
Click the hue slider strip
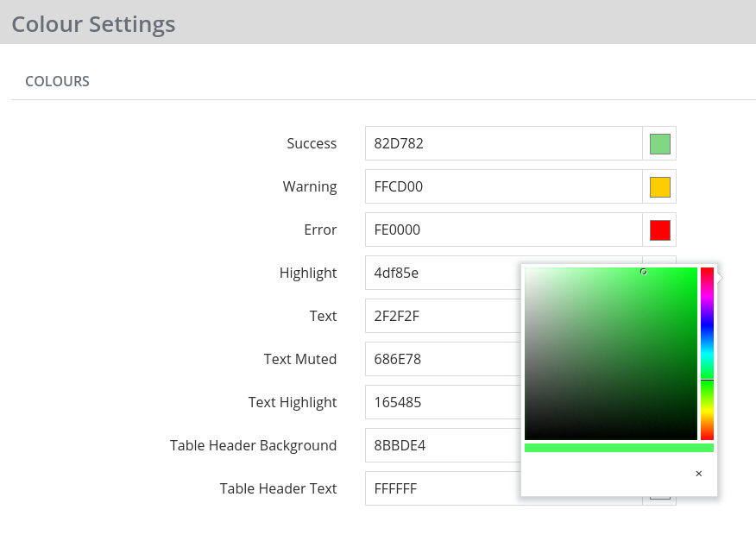tap(707, 354)
